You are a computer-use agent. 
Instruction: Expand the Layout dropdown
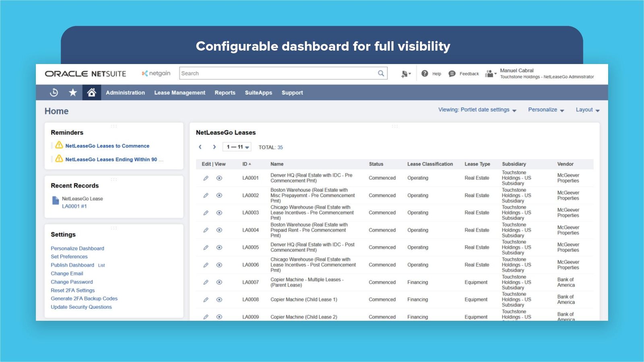point(588,110)
